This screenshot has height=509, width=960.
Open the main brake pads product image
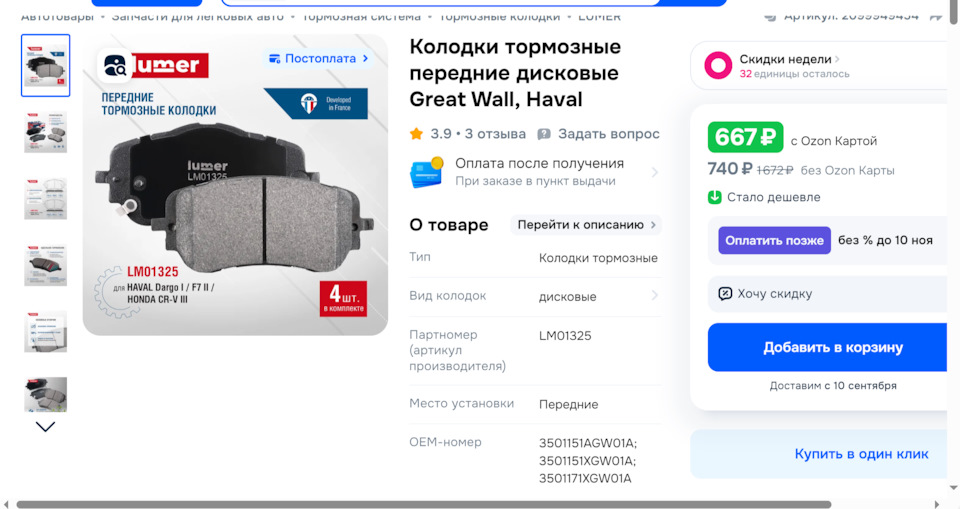click(235, 185)
